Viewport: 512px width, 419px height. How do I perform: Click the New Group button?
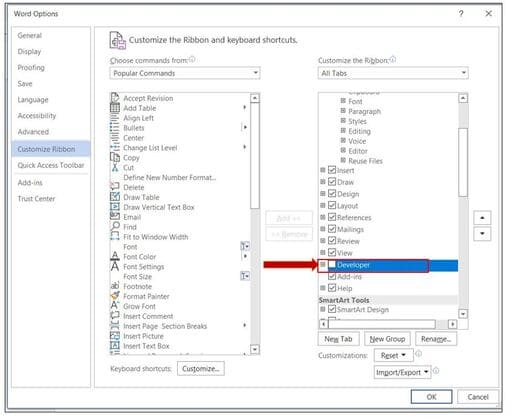coord(387,339)
